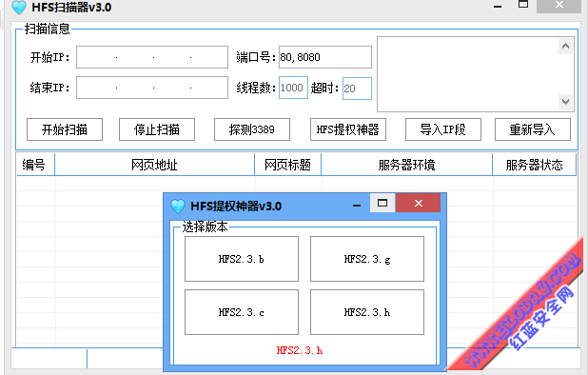The image size is (588, 375).
Task: Open the HFS提权神器 tool
Action: [x=348, y=129]
